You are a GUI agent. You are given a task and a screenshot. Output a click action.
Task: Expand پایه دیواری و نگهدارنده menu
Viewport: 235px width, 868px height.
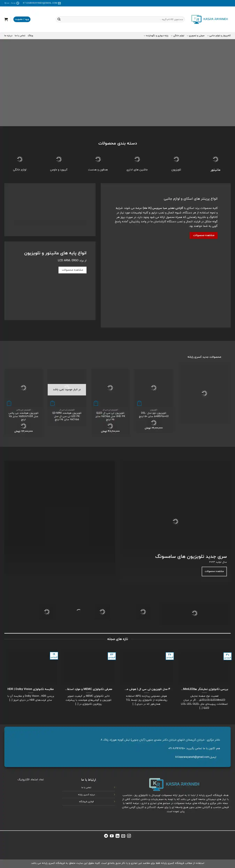[x=156, y=35]
